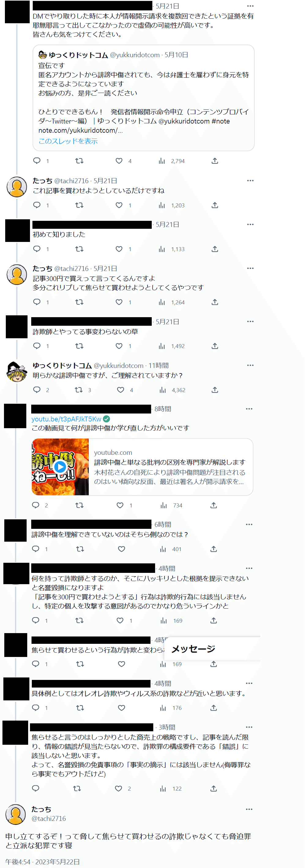Share the 3時間 tweet with 122 views
Image resolution: width=305 pixels, height=868 pixels.
[214, 788]
